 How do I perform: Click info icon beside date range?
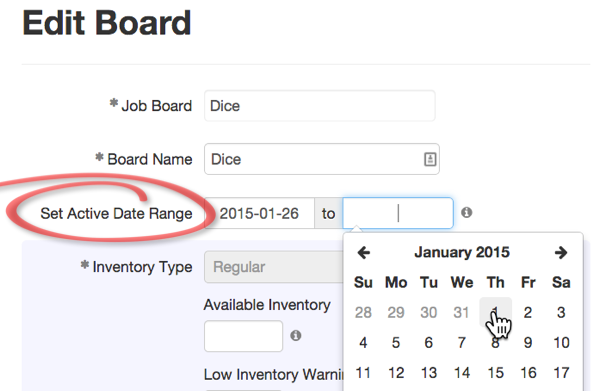coord(466,212)
